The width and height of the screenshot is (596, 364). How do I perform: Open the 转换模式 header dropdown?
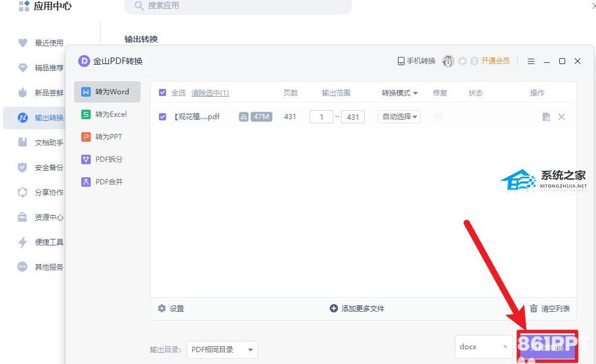click(x=400, y=92)
